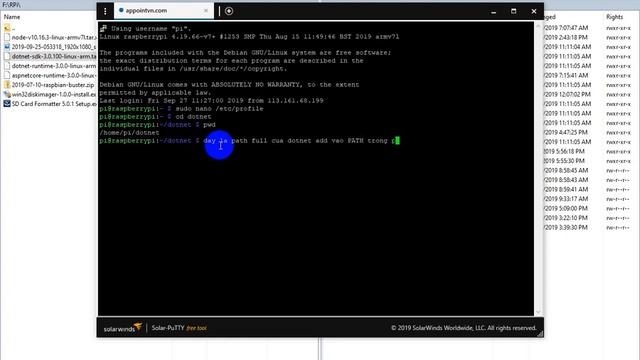This screenshot has width=640, height=360.
Task: Minimize the Solar-PuTTY window
Action: (493, 11)
